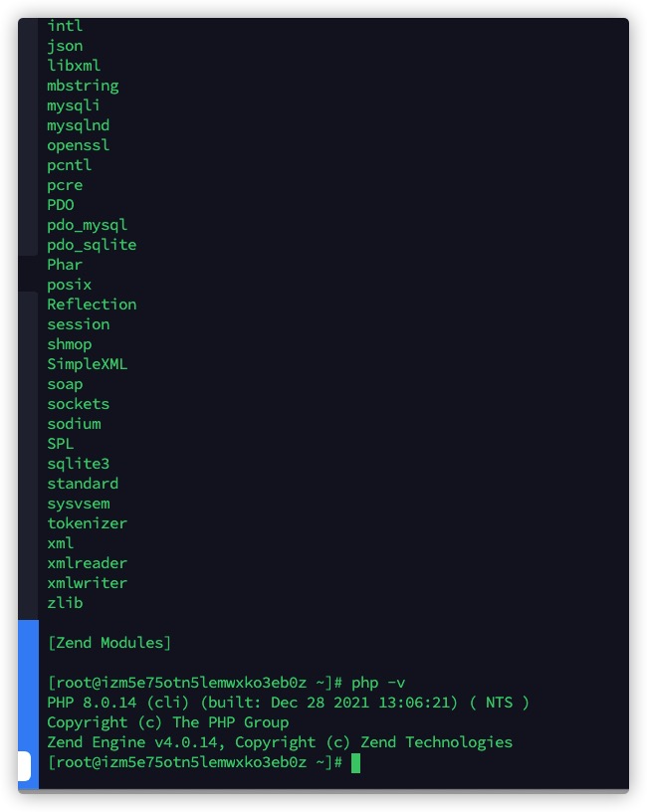Click the 'php -v' command text

(x=378, y=683)
